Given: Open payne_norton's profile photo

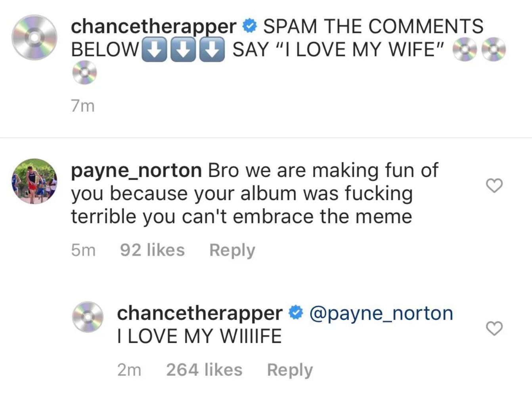Looking at the screenshot, I should click(x=34, y=181).
